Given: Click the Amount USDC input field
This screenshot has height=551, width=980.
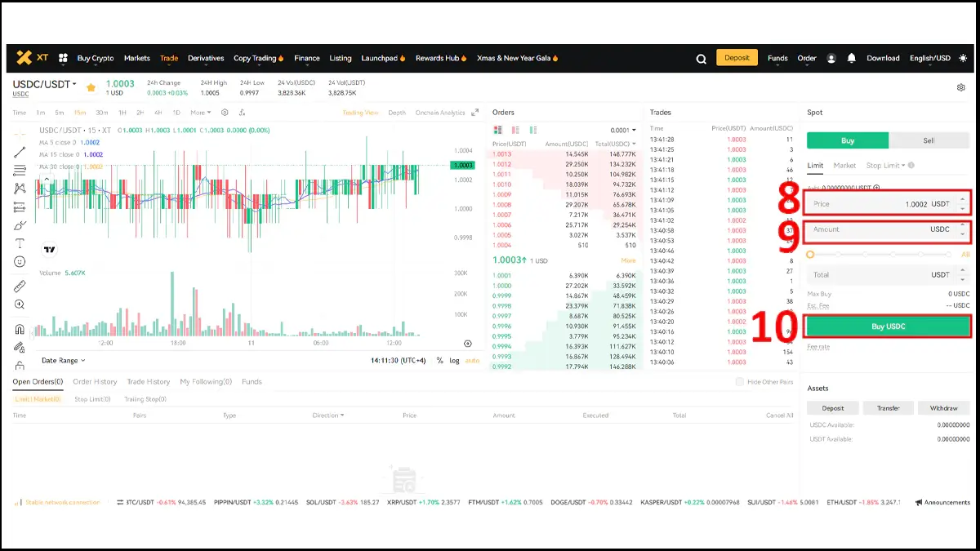Looking at the screenshot, I should (887, 229).
